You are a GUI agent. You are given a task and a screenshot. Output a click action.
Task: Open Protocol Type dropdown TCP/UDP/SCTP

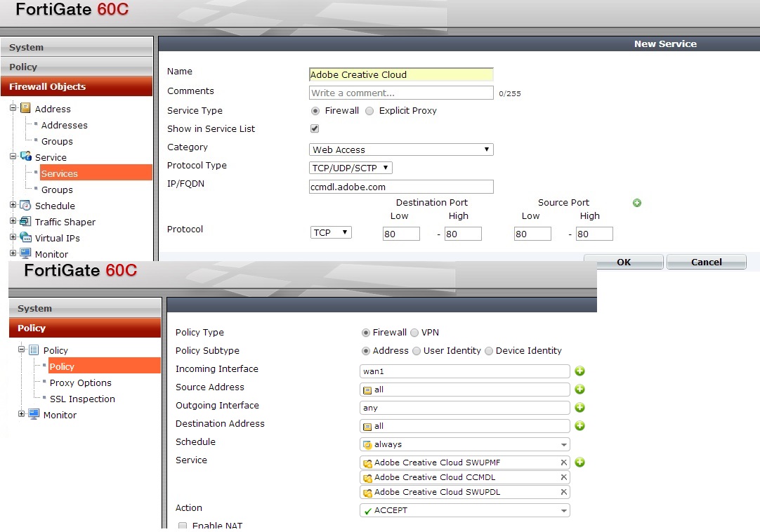click(350, 168)
